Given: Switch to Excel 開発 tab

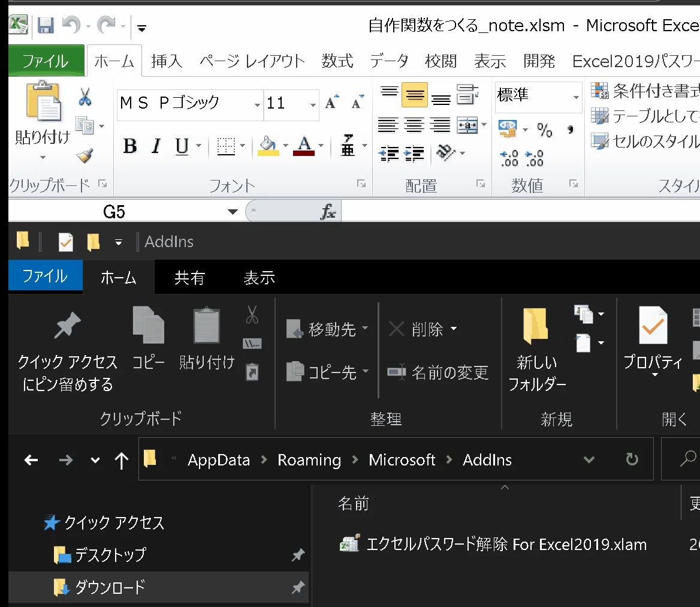Looking at the screenshot, I should coord(539,61).
